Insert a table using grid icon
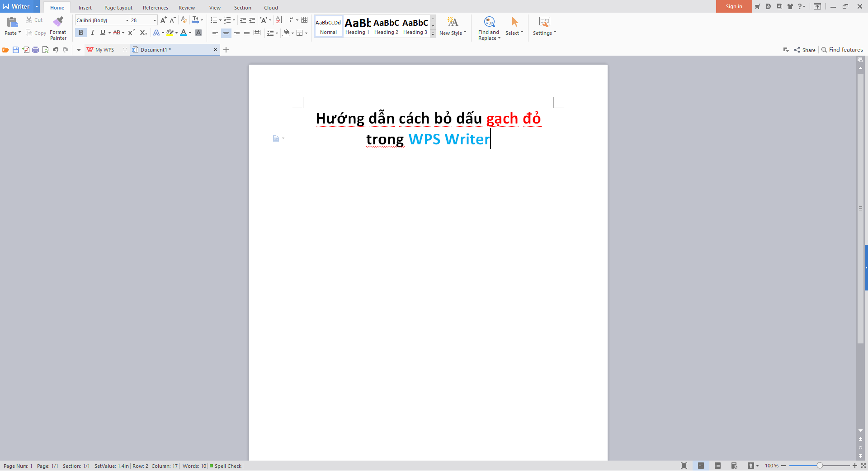The height and width of the screenshot is (471, 868). click(x=304, y=20)
